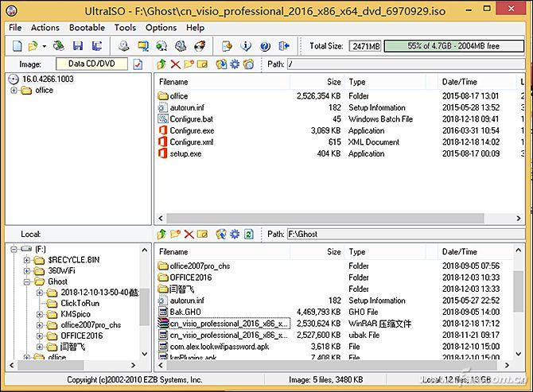The width and height of the screenshot is (533, 392).
Task: Click the image Path input field
Action: click(406, 64)
